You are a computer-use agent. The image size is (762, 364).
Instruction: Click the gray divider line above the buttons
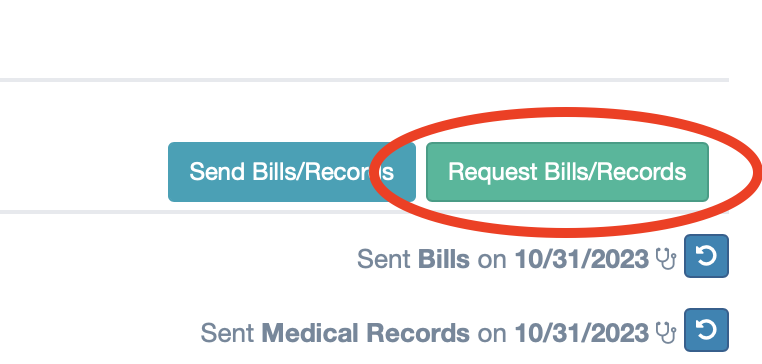tap(364, 80)
